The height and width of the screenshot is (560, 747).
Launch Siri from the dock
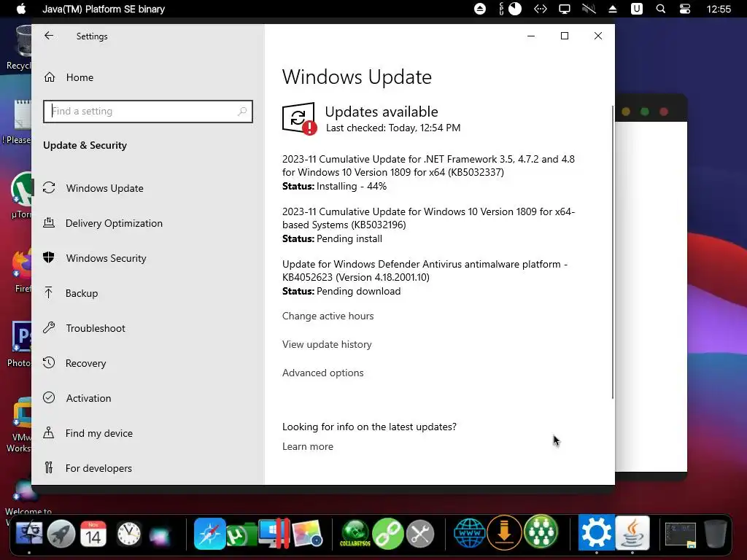pyautogui.click(x=160, y=535)
